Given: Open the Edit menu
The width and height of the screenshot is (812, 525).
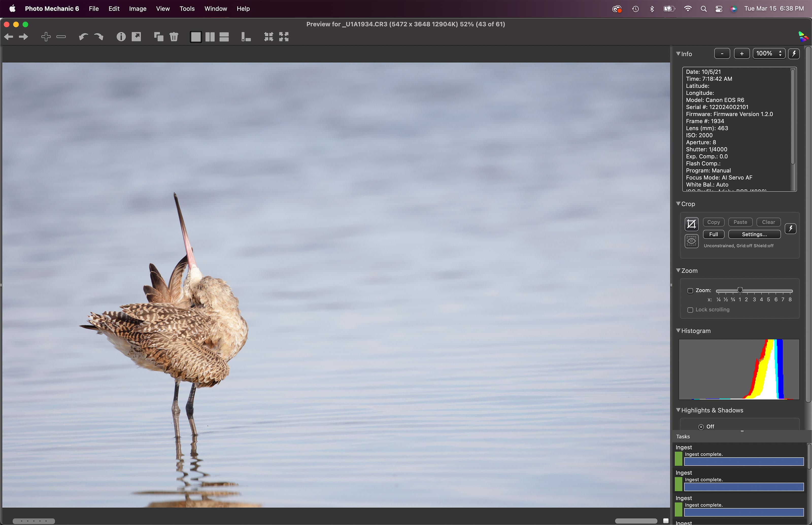Looking at the screenshot, I should point(114,9).
